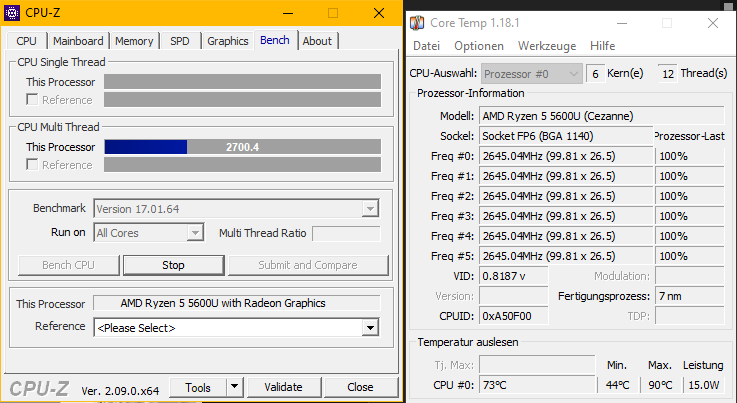The height and width of the screenshot is (403, 737).
Task: Click the Min temperature 44°C value
Action: point(617,385)
